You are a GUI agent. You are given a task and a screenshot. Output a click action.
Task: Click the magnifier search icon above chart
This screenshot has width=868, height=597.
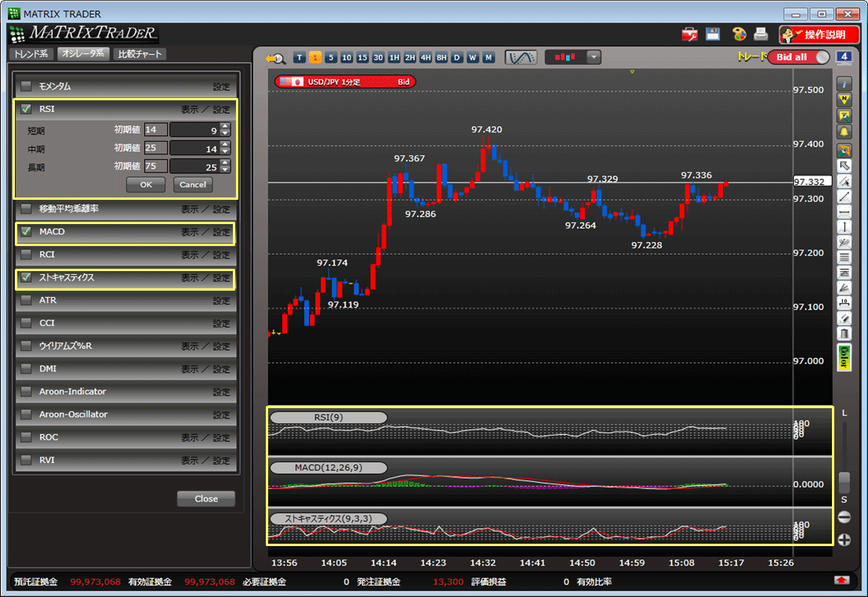point(276,58)
